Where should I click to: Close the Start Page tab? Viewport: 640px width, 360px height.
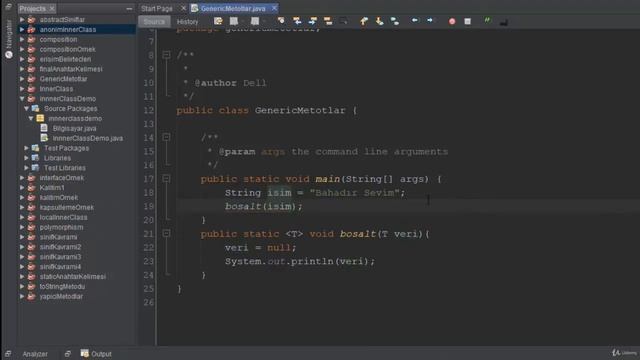pos(183,8)
